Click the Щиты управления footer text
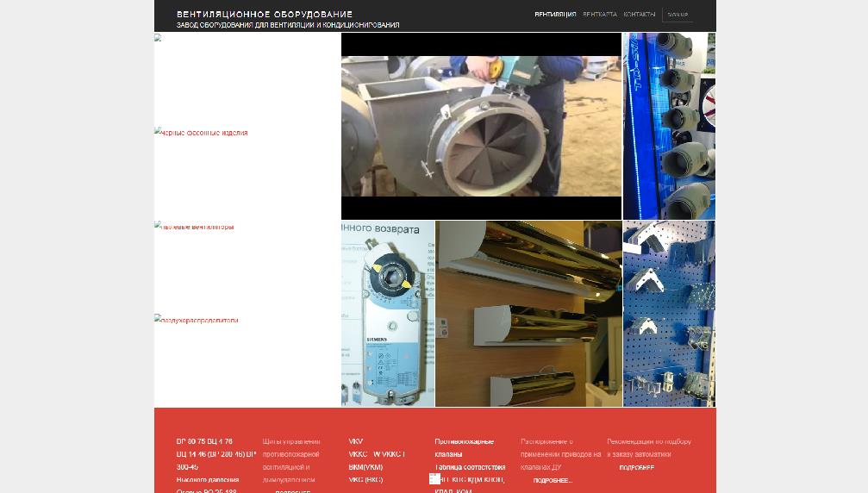Screen dimensions: 868x493 pyautogui.click(x=291, y=460)
